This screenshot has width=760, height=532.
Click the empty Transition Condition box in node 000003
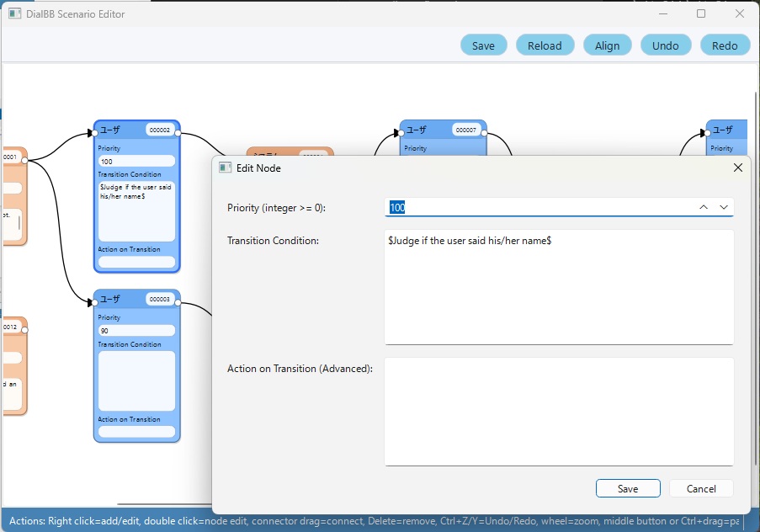click(136, 380)
